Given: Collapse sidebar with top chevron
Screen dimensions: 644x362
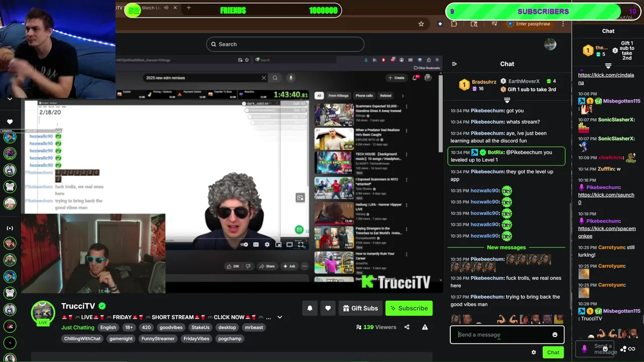Looking at the screenshot, I should click(x=10, y=99).
